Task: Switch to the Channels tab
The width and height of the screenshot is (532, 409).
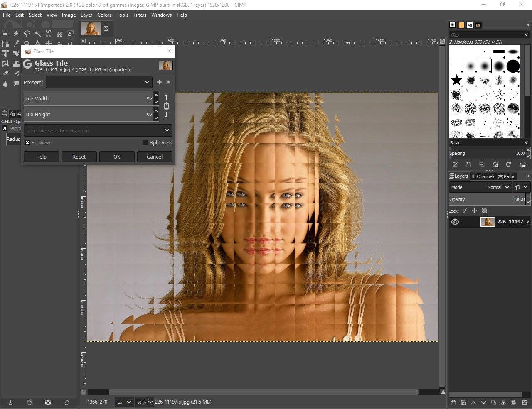Action: coord(483,176)
